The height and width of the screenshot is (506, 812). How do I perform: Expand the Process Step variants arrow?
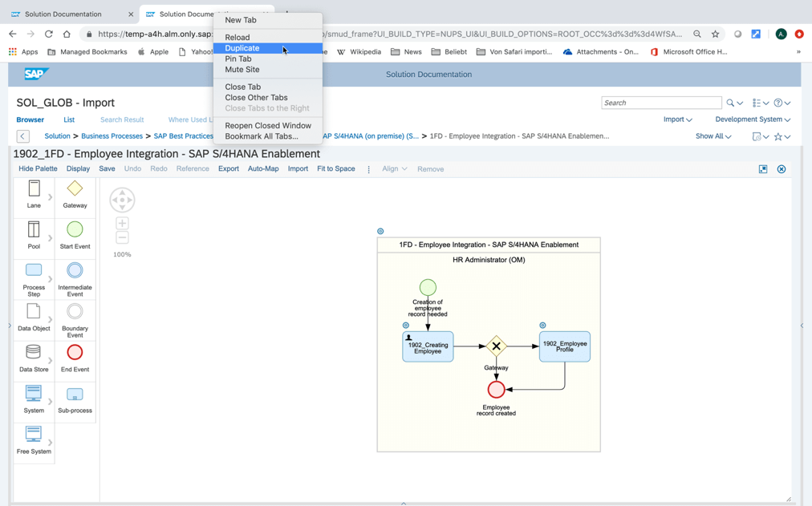(x=51, y=279)
